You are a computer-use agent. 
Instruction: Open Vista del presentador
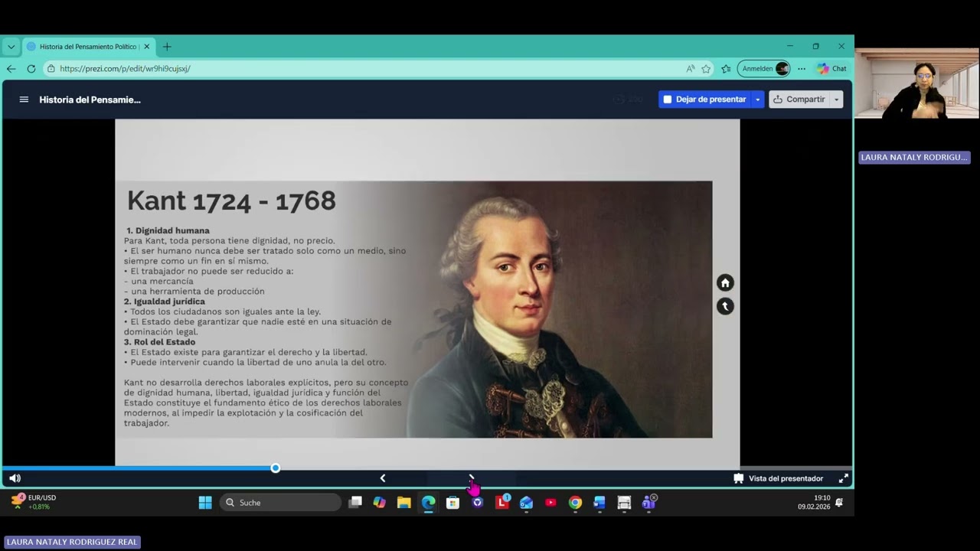pos(778,478)
